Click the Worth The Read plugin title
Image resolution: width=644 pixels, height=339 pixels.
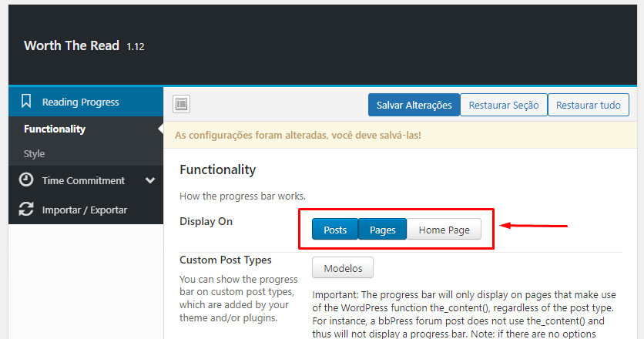tap(72, 45)
